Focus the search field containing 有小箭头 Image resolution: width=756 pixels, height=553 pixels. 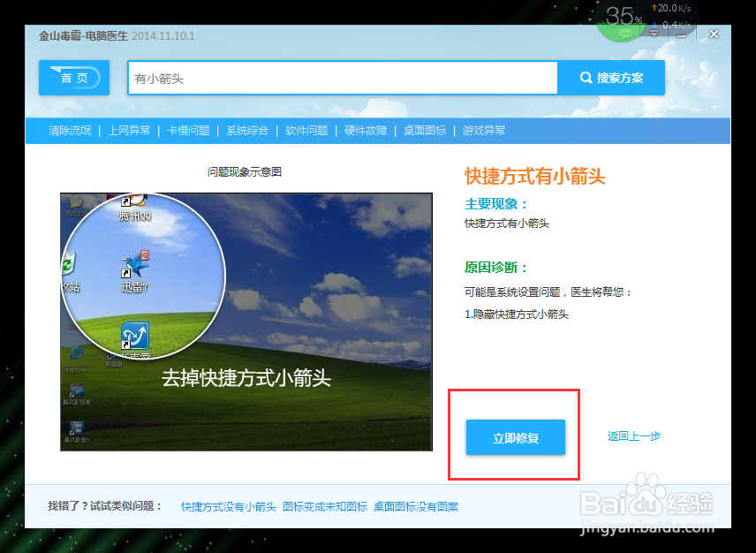343,78
